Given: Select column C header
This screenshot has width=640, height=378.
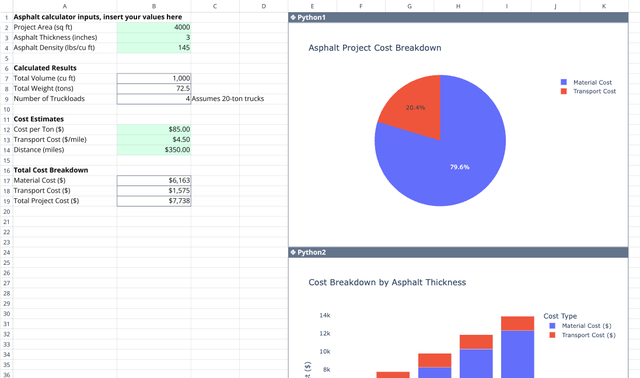Looking at the screenshot, I should 215,6.
